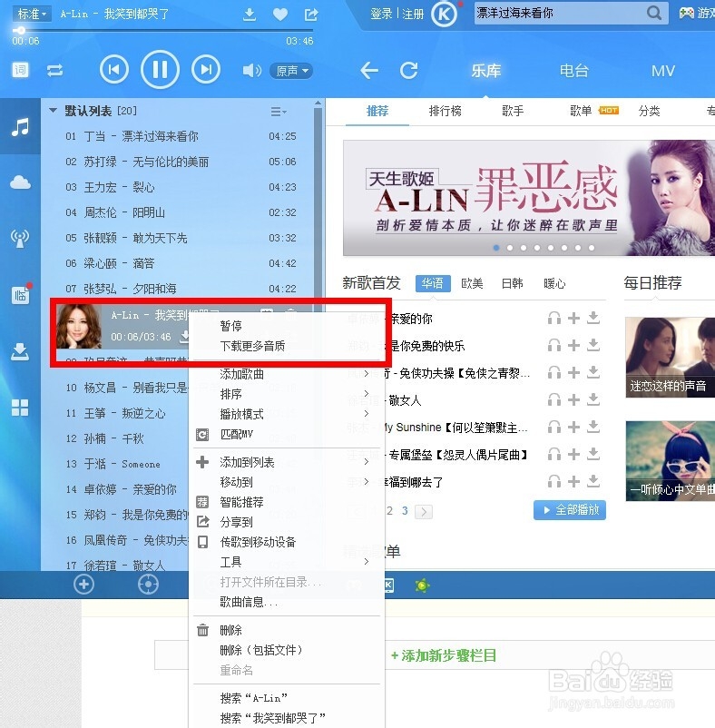Refresh the music library page
The width and height of the screenshot is (715, 728).
[x=409, y=71]
